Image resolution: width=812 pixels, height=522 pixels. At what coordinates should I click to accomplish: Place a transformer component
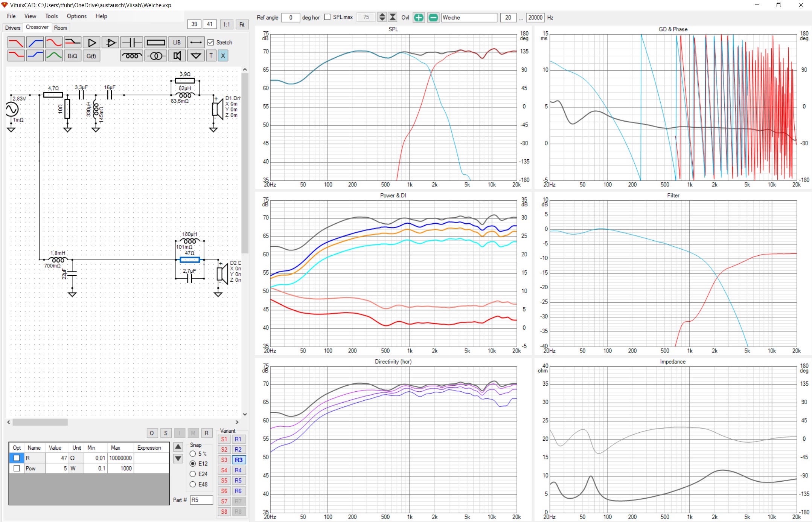tap(156, 56)
